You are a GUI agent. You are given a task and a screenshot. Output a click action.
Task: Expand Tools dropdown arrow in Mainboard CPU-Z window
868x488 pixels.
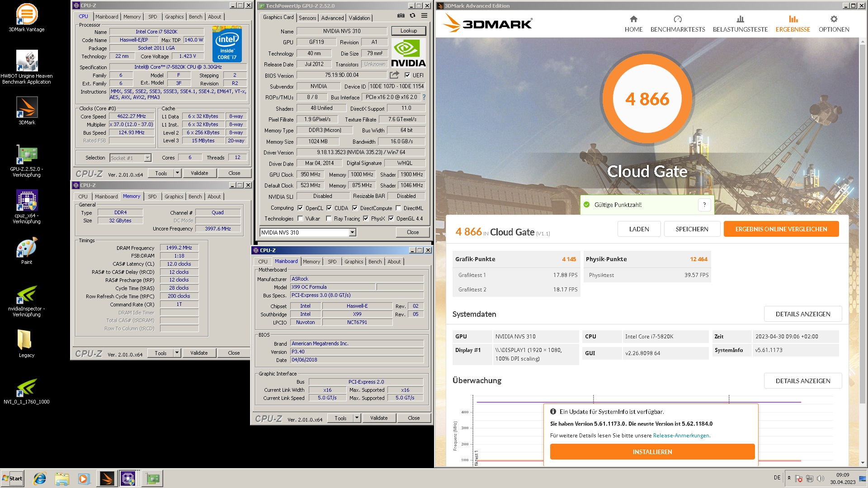357,418
